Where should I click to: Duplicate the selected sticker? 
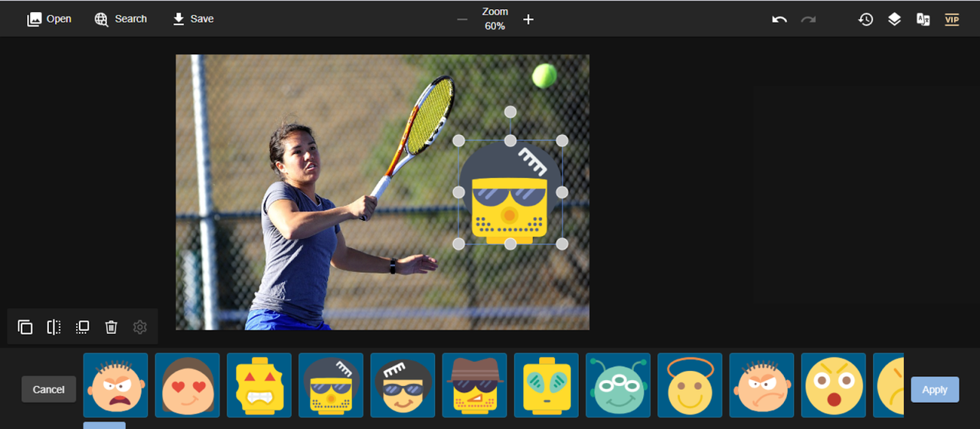point(25,327)
